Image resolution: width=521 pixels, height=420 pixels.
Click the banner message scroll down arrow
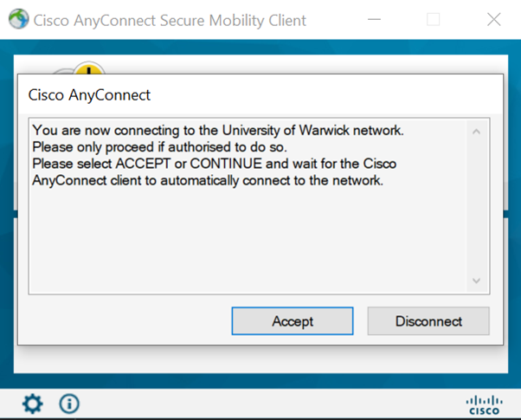[x=476, y=281]
